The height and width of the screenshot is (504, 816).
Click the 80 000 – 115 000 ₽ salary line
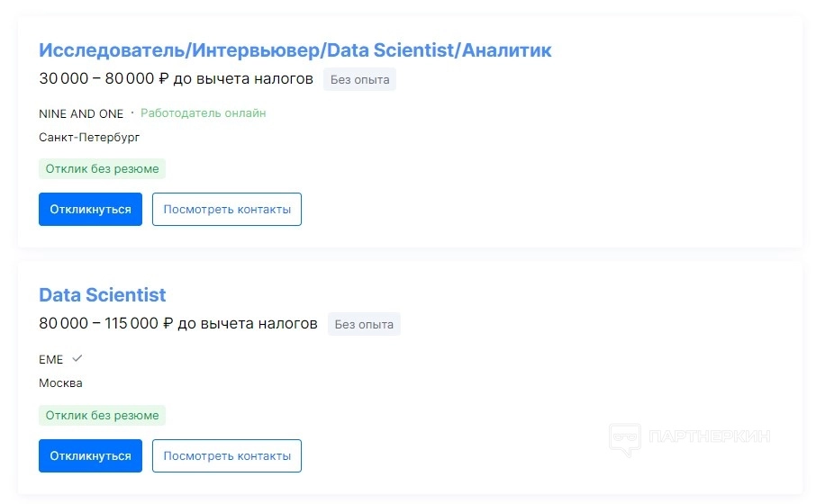[177, 324]
